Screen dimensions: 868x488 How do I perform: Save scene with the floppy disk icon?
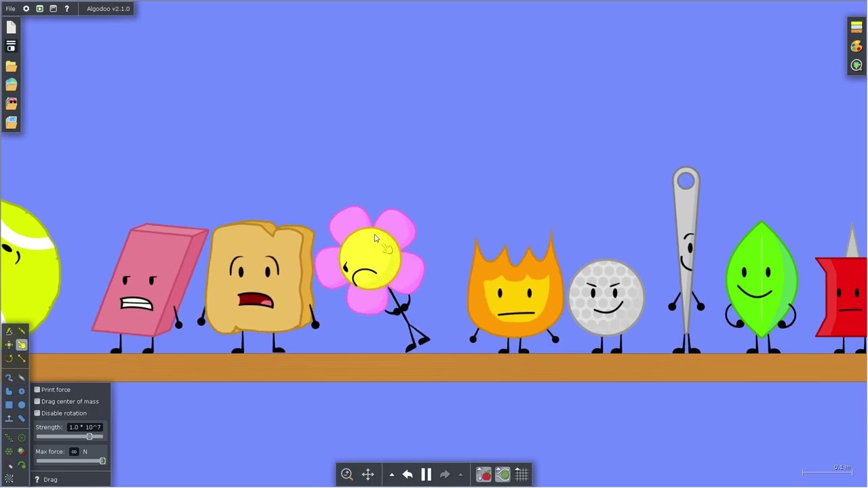(x=11, y=46)
